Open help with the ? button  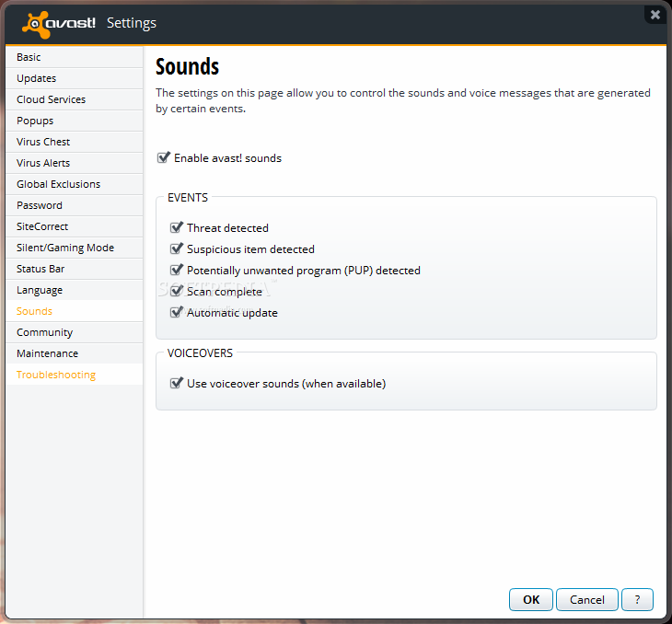[x=637, y=599]
